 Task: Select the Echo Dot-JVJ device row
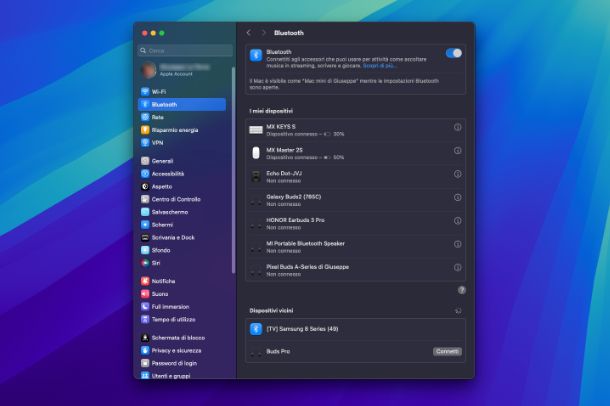[355, 177]
